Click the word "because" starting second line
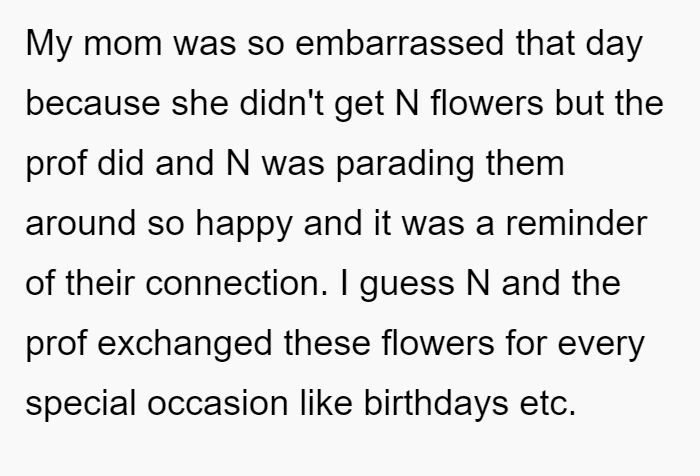 [93, 103]
